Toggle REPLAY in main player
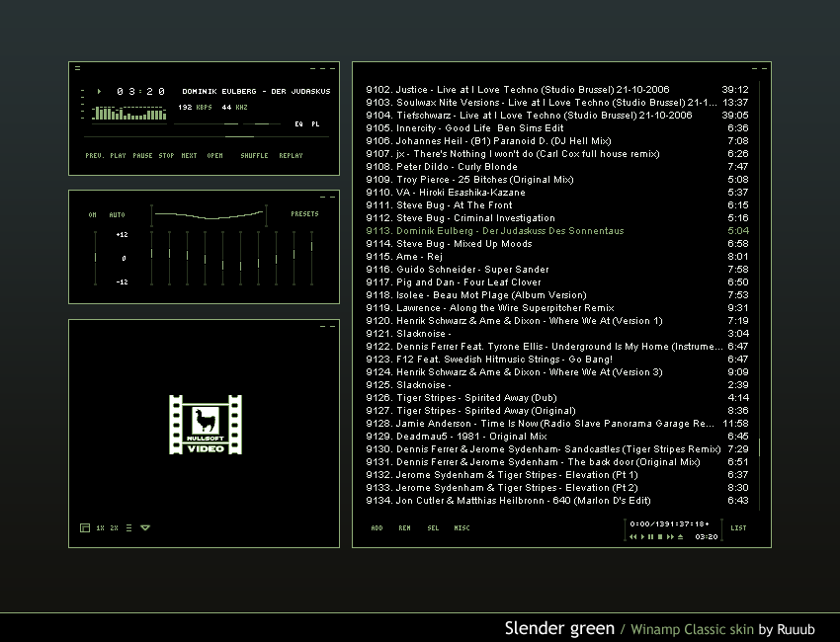Viewport: 840px width, 642px height. pos(291,156)
